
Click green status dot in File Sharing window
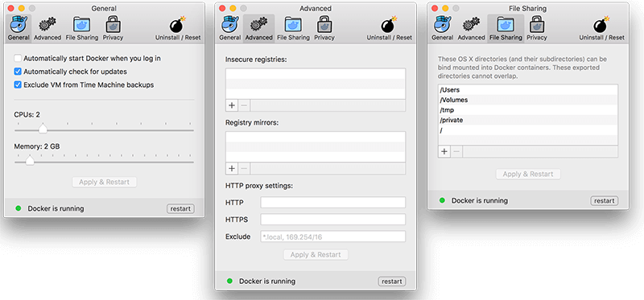click(442, 200)
